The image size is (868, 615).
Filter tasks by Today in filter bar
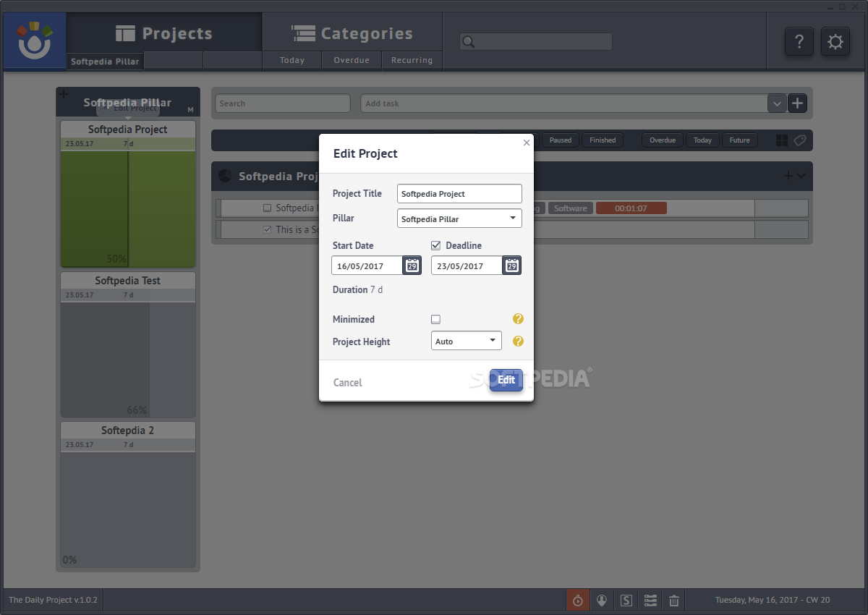[702, 140]
